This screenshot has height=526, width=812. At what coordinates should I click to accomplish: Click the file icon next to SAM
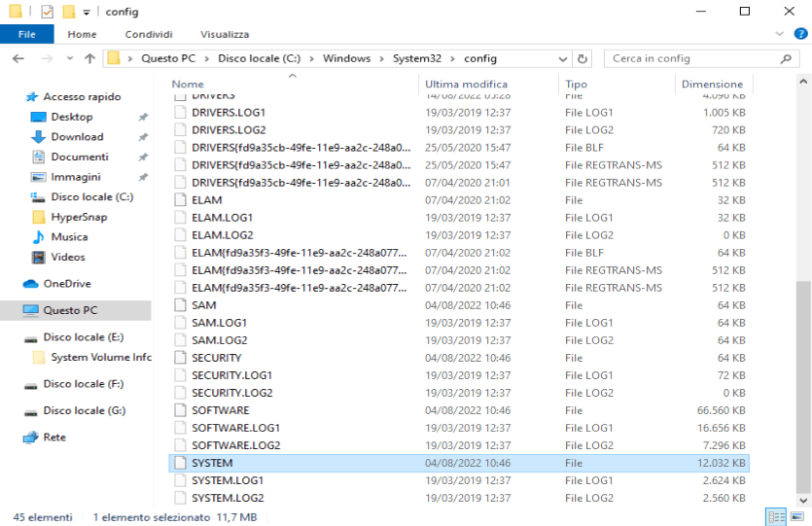pyautogui.click(x=180, y=305)
